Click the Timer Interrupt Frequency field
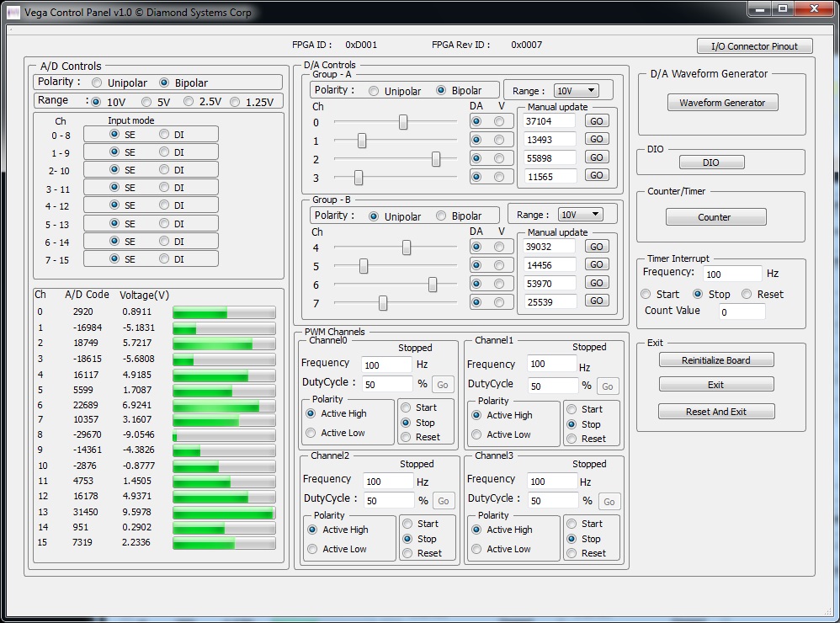Screen dimensions: 840x623 click(x=731, y=274)
